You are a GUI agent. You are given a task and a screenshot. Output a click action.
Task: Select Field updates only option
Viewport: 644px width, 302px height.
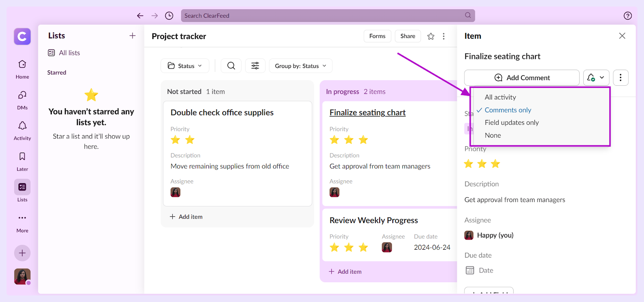512,122
